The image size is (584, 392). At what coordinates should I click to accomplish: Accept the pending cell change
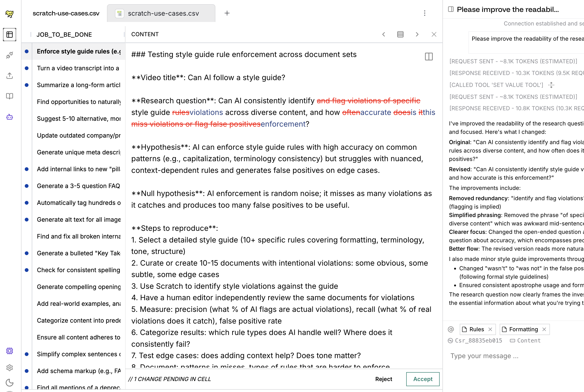coord(423,379)
